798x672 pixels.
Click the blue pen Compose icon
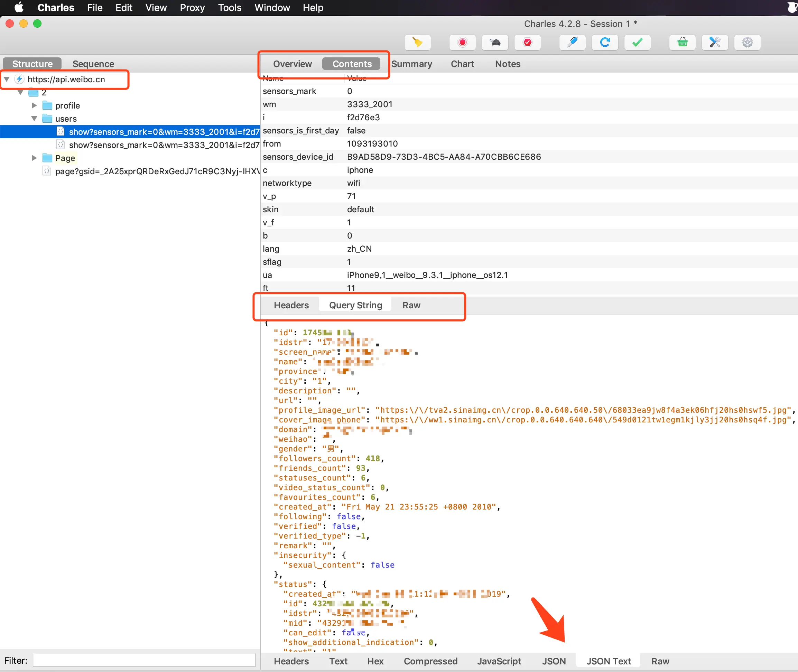click(x=572, y=42)
